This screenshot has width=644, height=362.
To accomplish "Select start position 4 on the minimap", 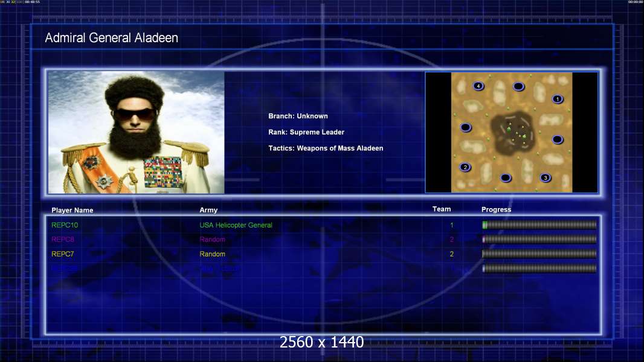I will pos(478,86).
